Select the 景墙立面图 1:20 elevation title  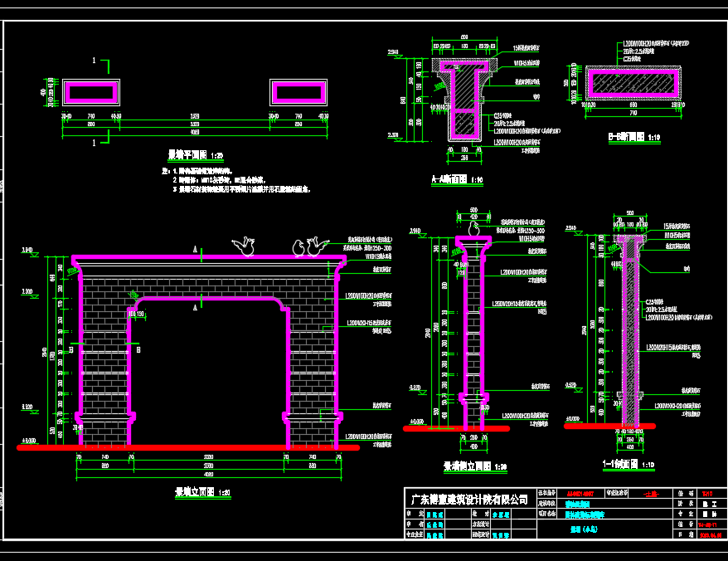(x=202, y=492)
